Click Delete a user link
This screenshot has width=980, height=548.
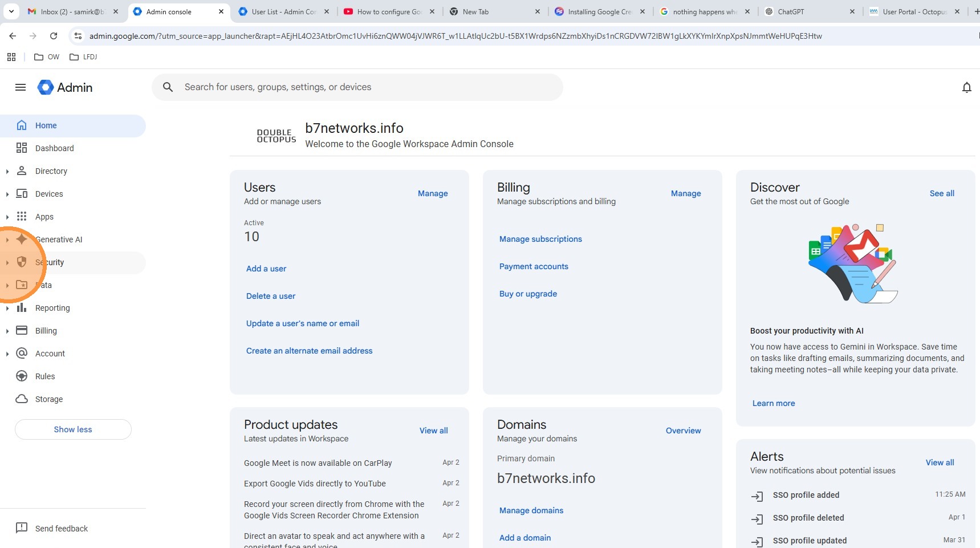[x=271, y=296]
